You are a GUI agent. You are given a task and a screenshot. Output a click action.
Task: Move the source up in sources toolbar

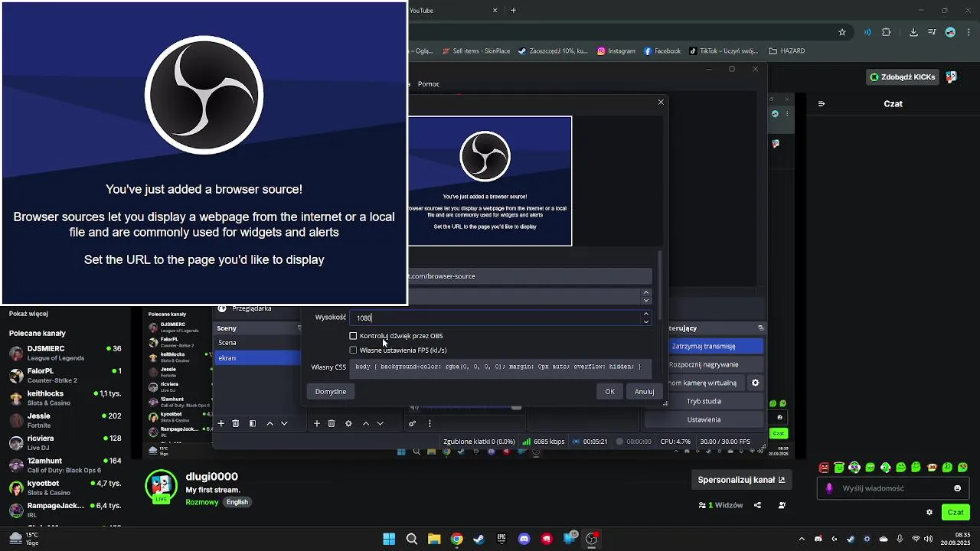(x=365, y=423)
